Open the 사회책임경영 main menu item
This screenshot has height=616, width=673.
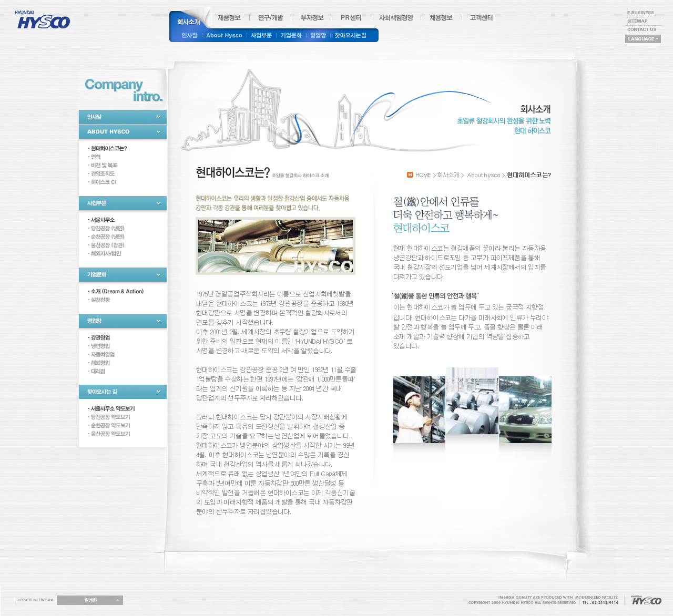[396, 18]
